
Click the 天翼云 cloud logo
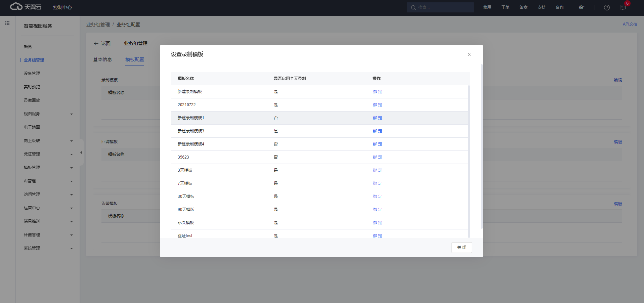26,7
